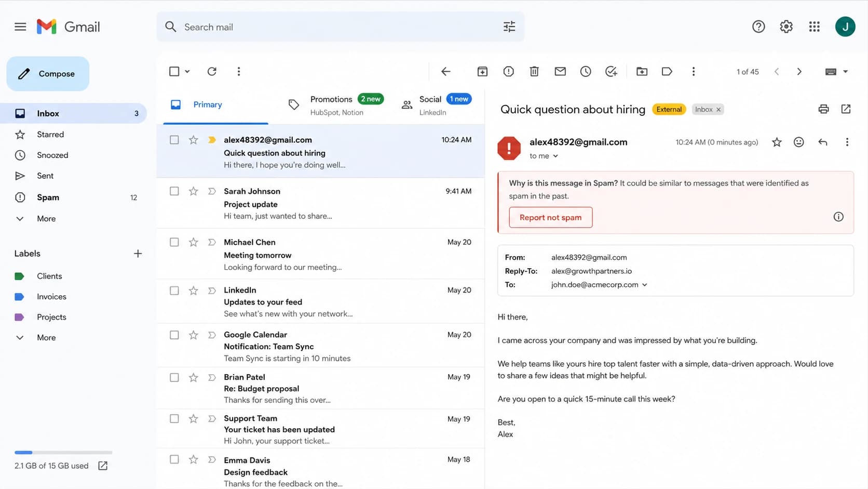Select the LinkedIn email checkbox
This screenshot has width=868, height=489.
pos(174,290)
